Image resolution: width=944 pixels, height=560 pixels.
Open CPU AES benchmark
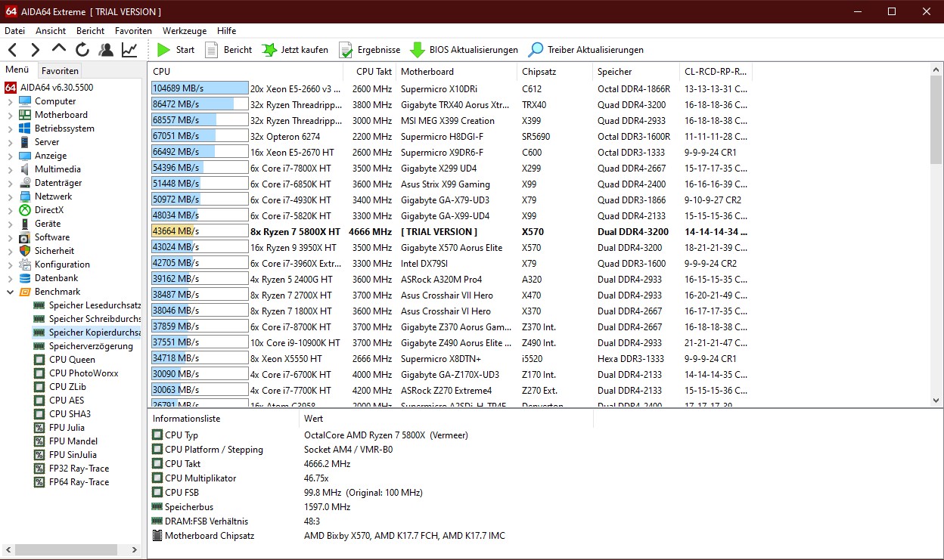[x=59, y=401]
